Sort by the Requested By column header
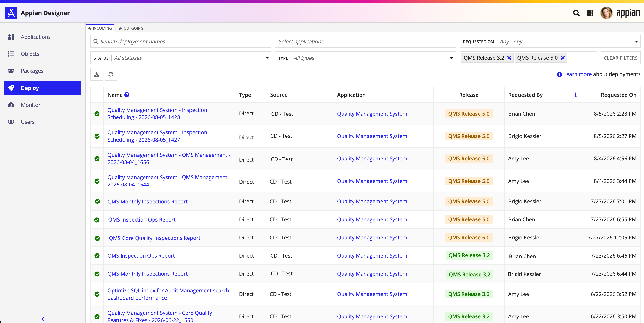The image size is (644, 323). pyautogui.click(x=525, y=95)
